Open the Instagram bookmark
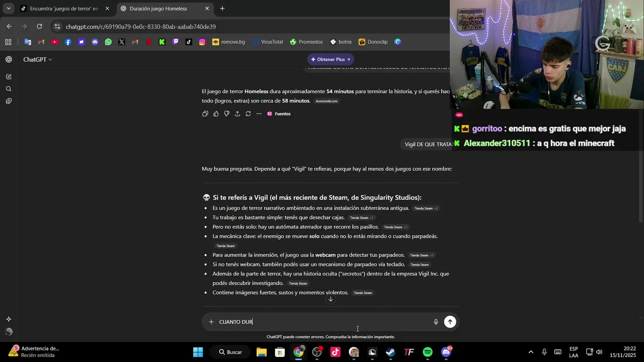This screenshot has height=362, width=644. coord(202,42)
